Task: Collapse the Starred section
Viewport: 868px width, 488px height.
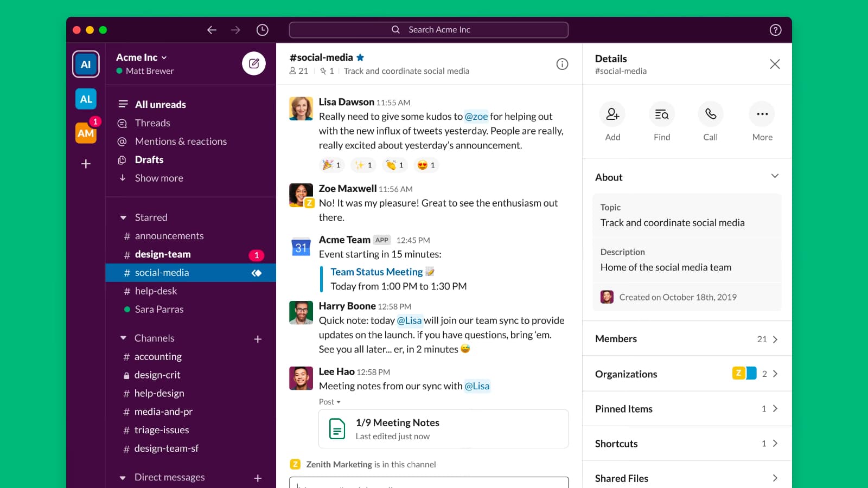Action: click(123, 217)
